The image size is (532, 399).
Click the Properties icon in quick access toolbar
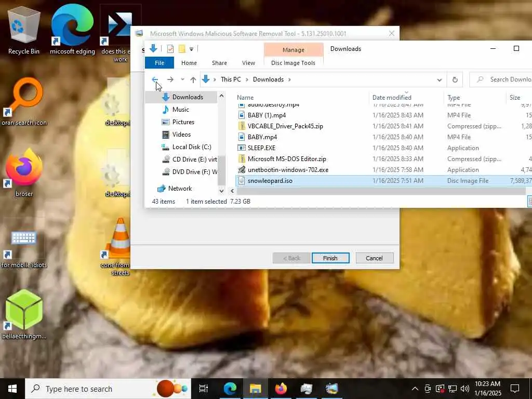pyautogui.click(x=170, y=49)
